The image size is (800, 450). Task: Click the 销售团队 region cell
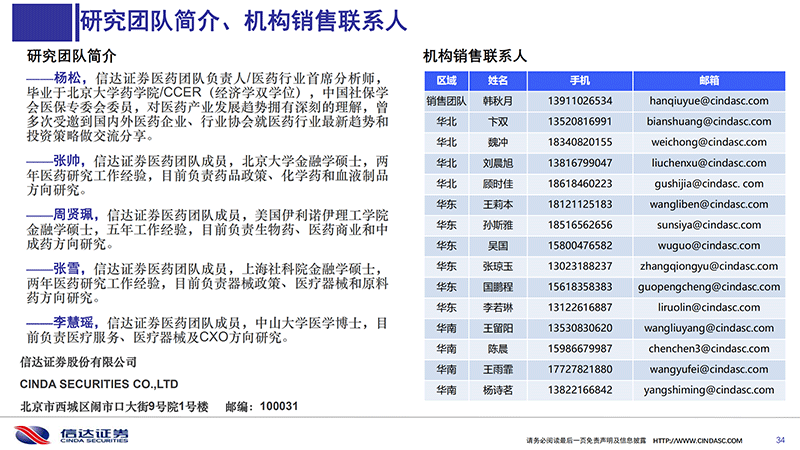coord(446,101)
